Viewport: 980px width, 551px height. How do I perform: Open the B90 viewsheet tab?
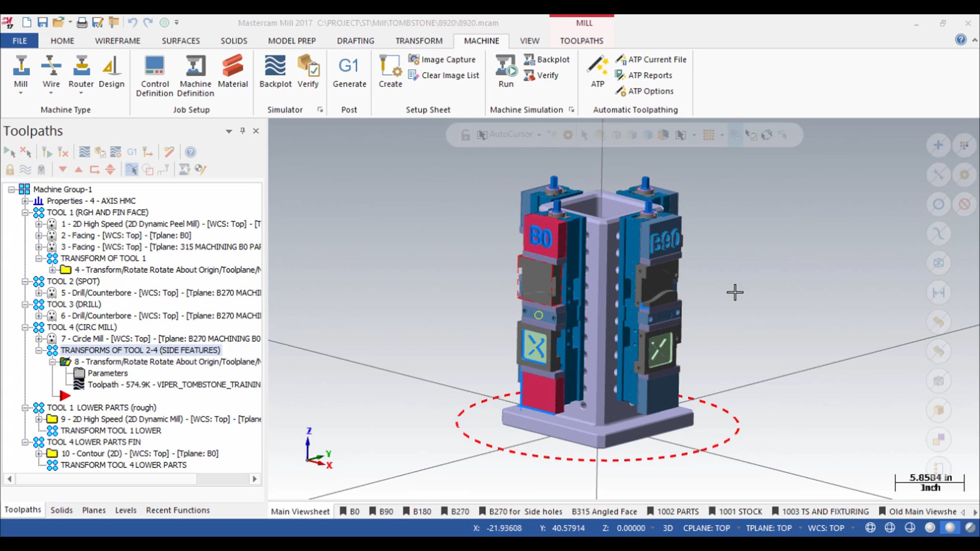pyautogui.click(x=381, y=512)
